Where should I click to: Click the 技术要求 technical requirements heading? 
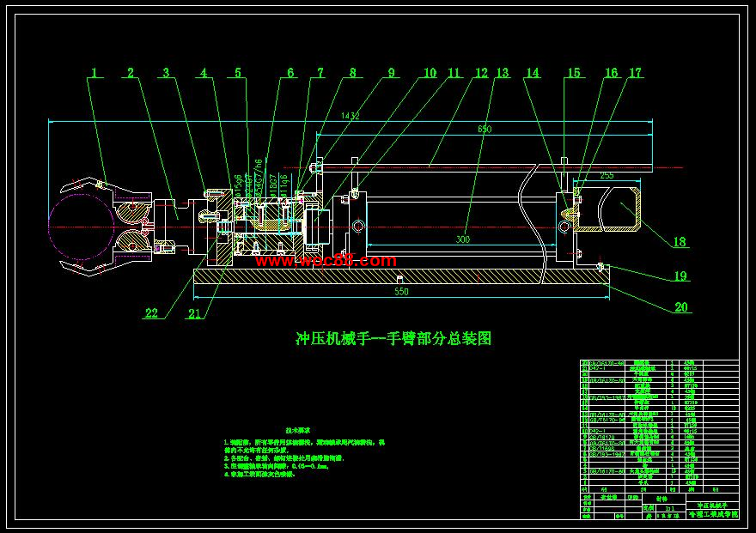297,430
